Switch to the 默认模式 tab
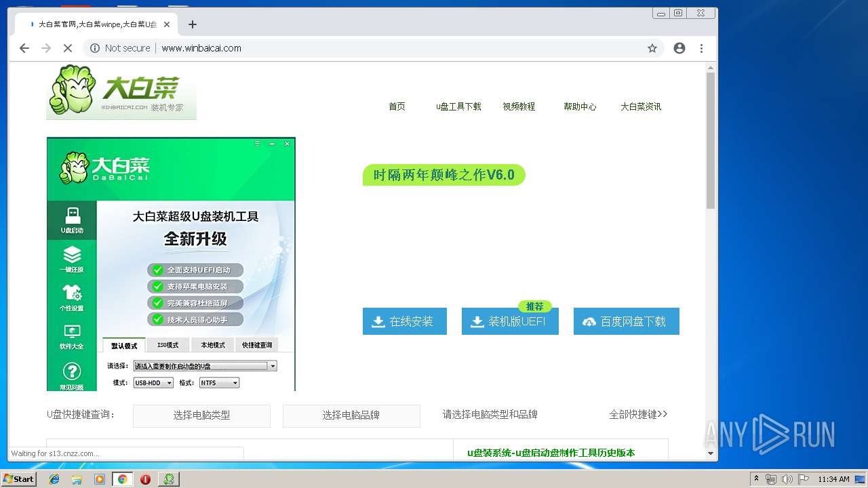The height and width of the screenshot is (488, 868). [x=124, y=345]
